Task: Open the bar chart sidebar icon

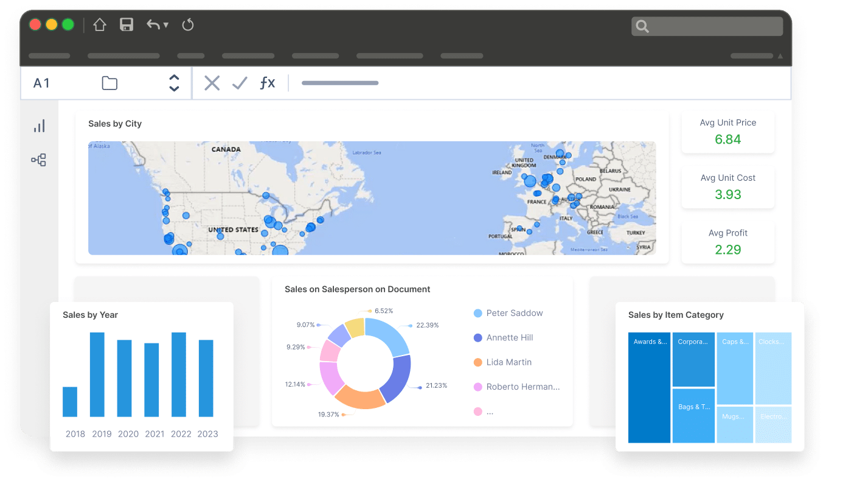Action: (40, 126)
